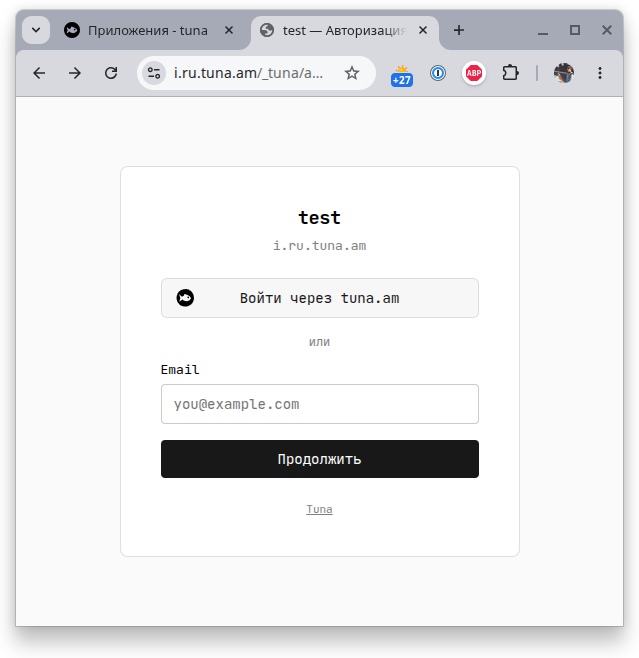Close the Приложения - tuna tab
Screen dimensions: 639x658
[x=229, y=30]
